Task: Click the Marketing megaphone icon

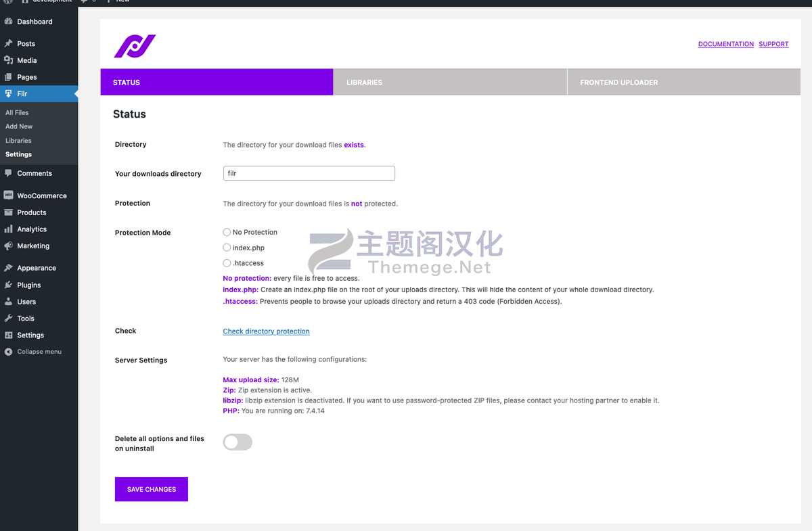Action: click(8, 246)
